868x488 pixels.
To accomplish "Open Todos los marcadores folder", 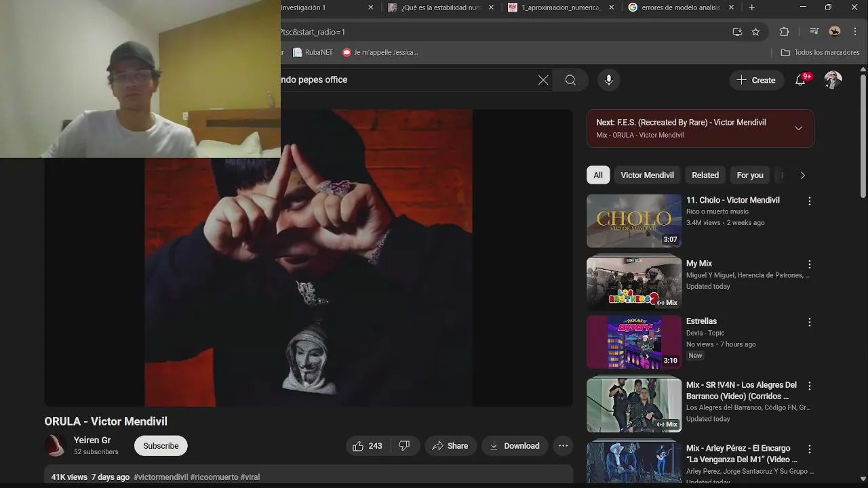I will coord(820,52).
